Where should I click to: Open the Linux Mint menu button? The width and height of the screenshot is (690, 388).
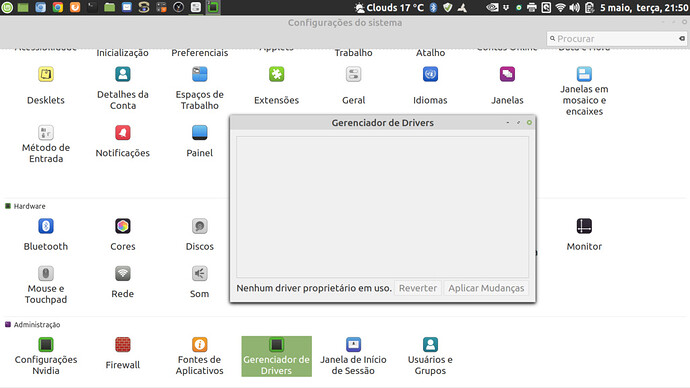click(7, 7)
